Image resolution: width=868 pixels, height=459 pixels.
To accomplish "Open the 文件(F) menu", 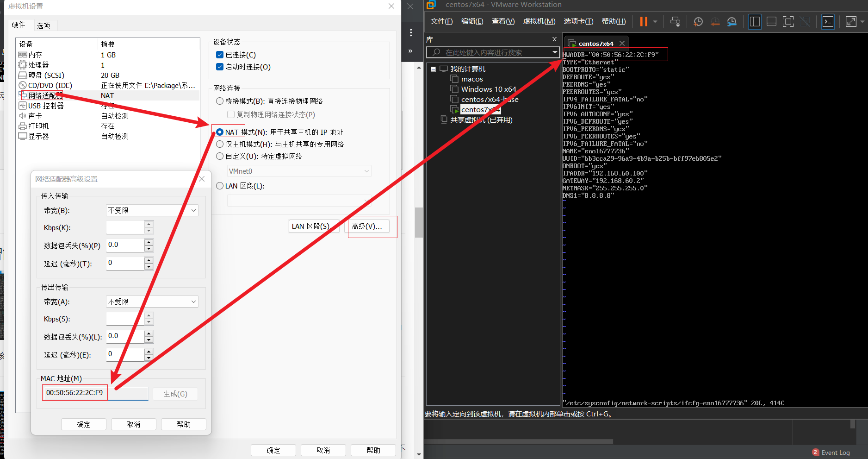I will pos(441,21).
